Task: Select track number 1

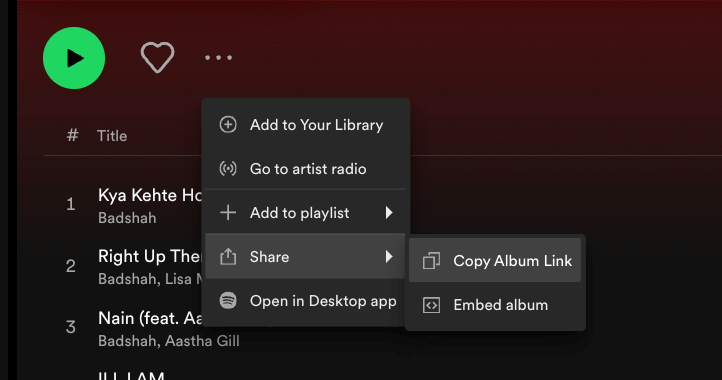Action: point(70,204)
